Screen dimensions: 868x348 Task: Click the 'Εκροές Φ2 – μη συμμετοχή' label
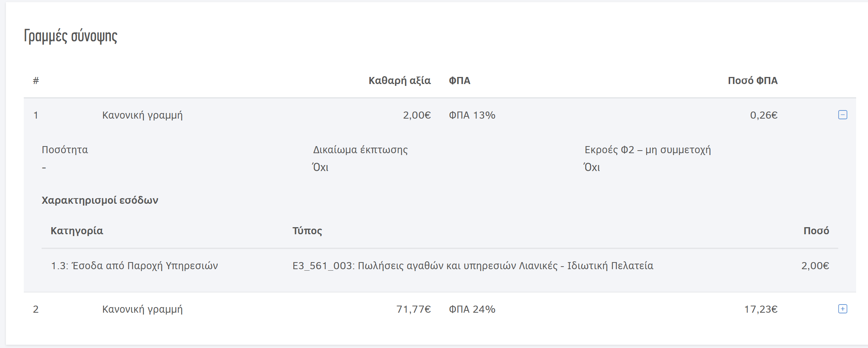[x=647, y=150]
